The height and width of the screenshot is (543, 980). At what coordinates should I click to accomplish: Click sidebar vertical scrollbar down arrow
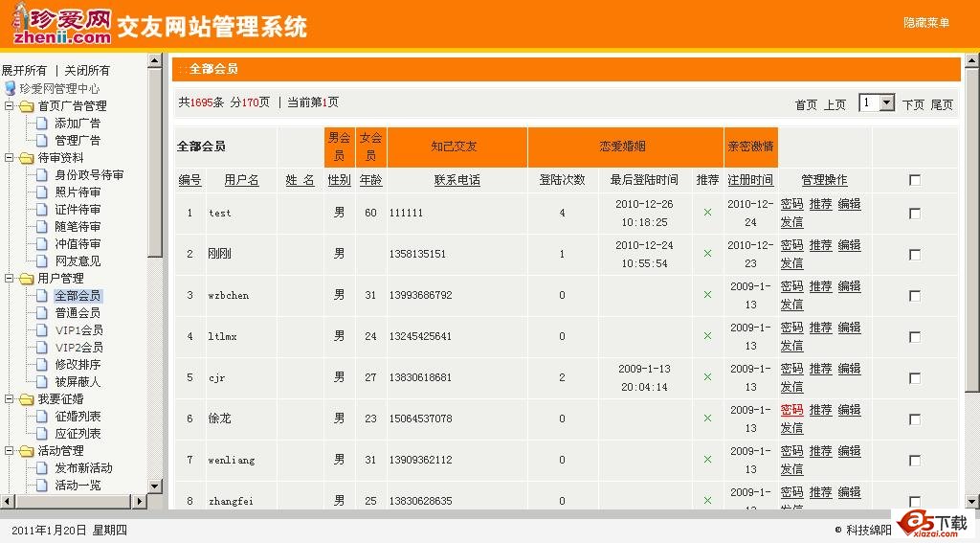point(155,486)
